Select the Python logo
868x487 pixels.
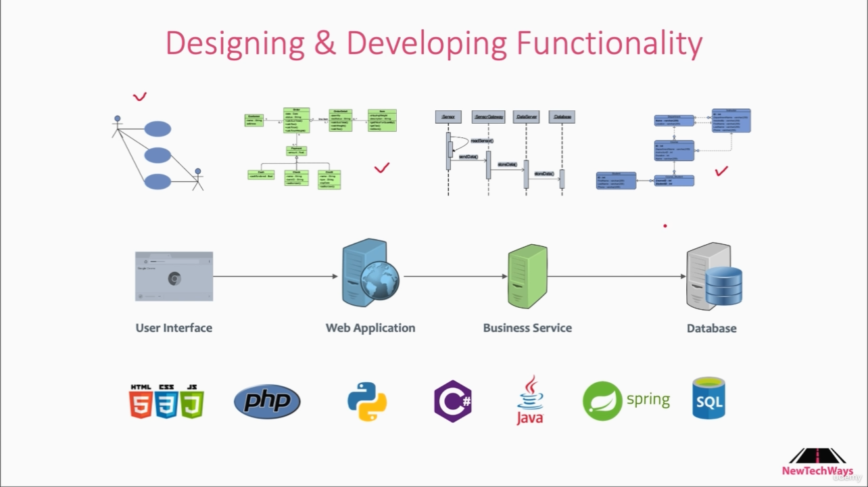coord(367,402)
